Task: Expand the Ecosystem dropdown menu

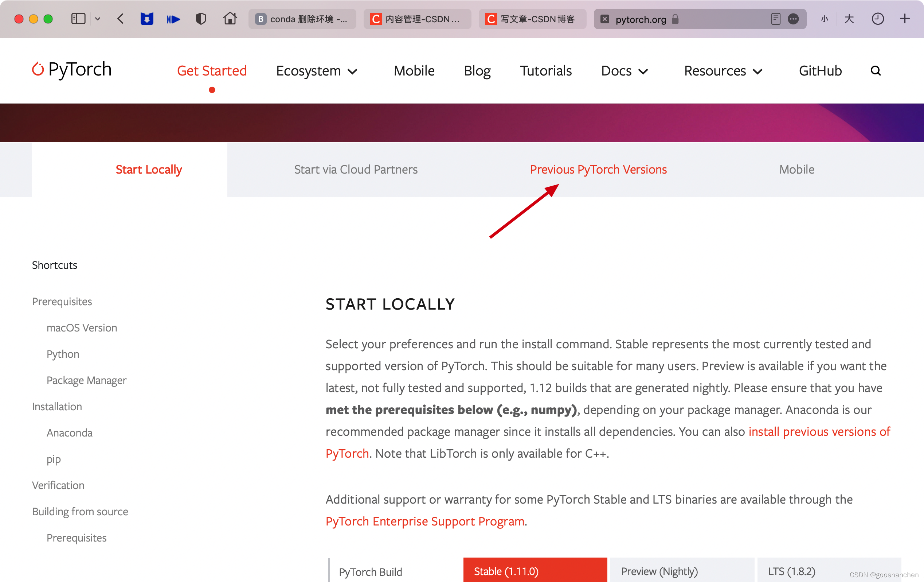Action: (317, 71)
